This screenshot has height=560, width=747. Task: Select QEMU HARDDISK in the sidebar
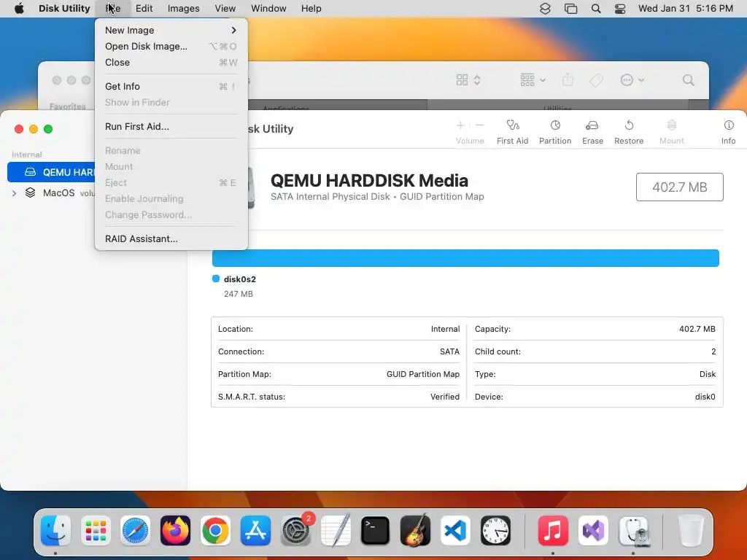(x=52, y=172)
